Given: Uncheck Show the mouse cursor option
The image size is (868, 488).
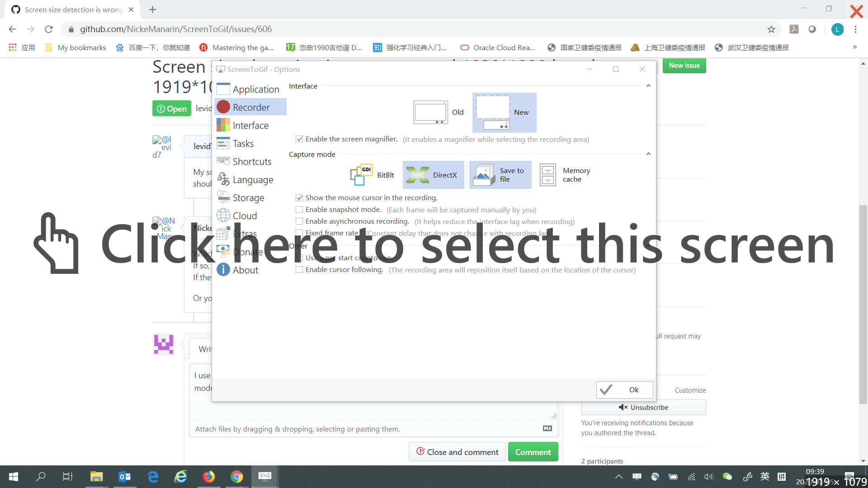Looking at the screenshot, I should 299,198.
